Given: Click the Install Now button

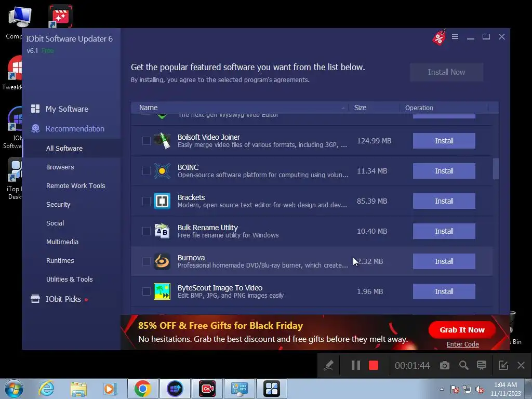Looking at the screenshot, I should coord(446,72).
